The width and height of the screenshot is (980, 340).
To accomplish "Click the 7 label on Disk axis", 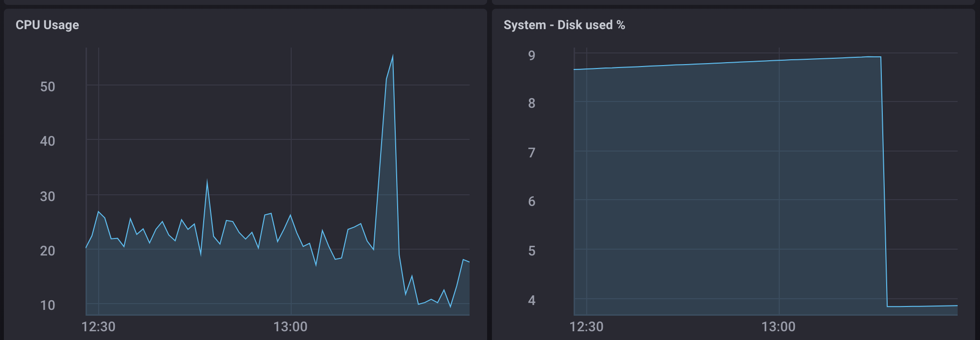I will [x=532, y=153].
